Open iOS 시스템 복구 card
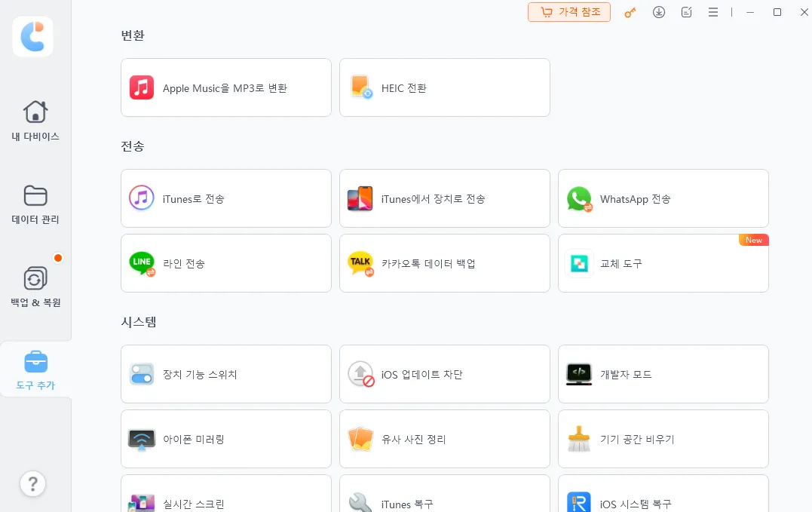The height and width of the screenshot is (512, 812). 663,493
